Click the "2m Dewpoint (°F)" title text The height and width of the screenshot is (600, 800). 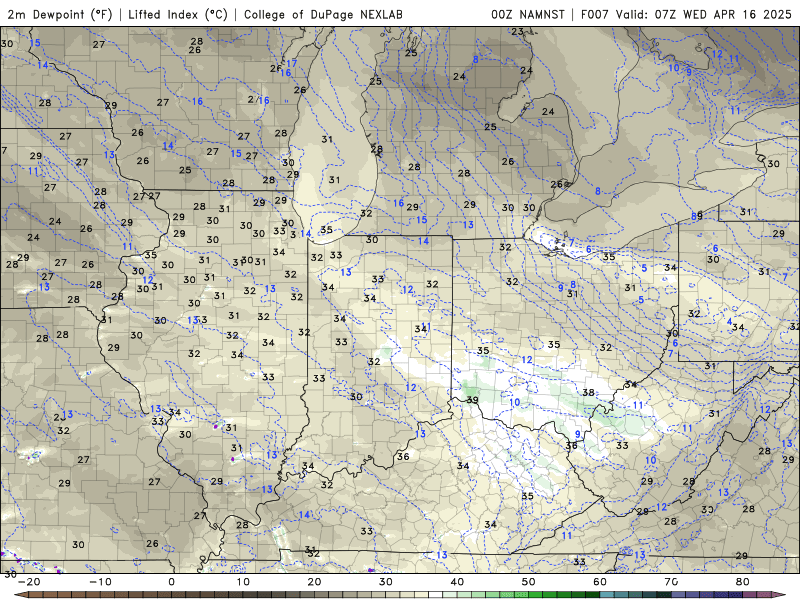tap(60, 15)
